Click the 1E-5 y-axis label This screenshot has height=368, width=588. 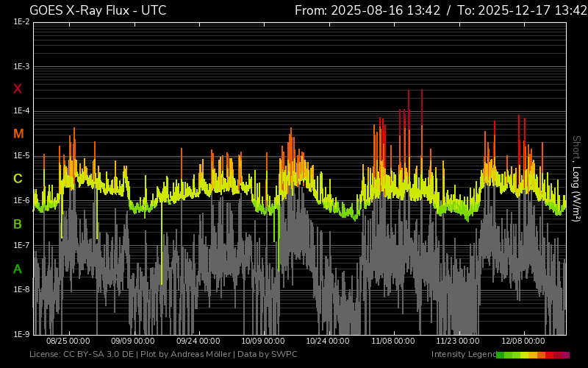pyautogui.click(x=21, y=155)
